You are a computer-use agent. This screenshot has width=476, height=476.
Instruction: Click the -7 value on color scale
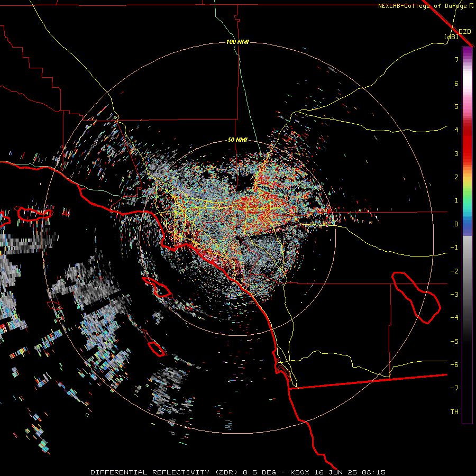click(454, 388)
